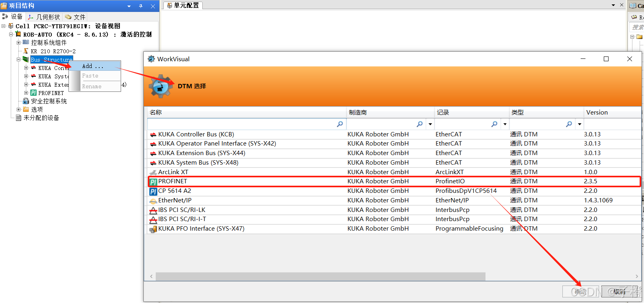Image resolution: width=644 pixels, height=303 pixels.
Task: Click the KUKA Operator Panel Interface row icon
Action: pyautogui.click(x=153, y=144)
